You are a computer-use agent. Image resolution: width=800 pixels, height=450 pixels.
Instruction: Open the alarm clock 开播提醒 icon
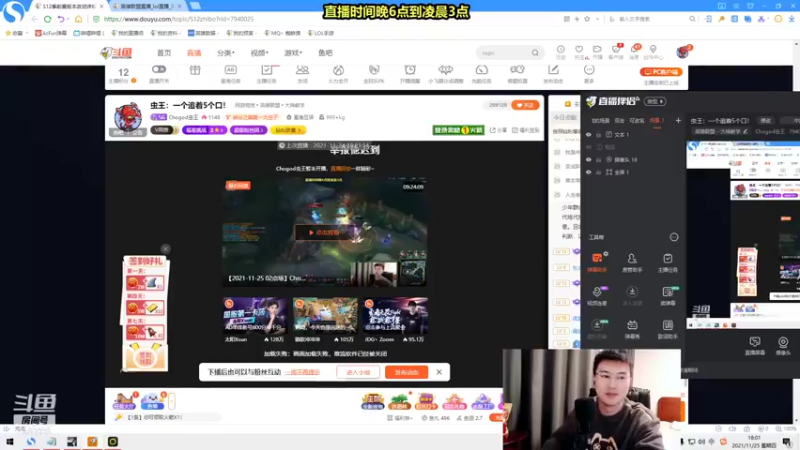[410, 70]
